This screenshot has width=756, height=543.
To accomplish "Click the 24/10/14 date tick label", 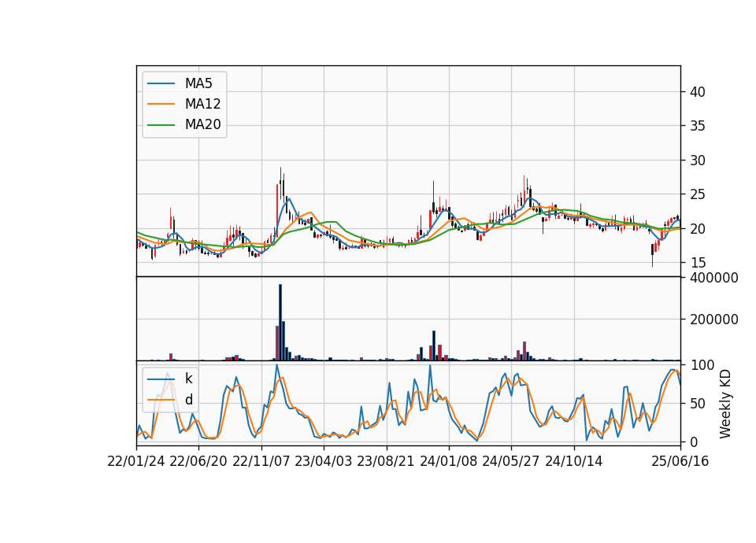I will click(574, 461).
